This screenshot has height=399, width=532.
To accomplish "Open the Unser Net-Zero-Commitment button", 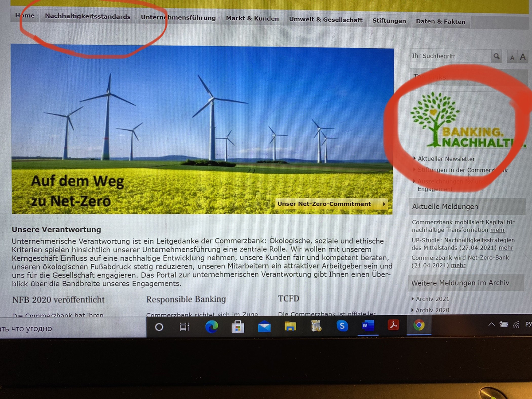I will (331, 204).
